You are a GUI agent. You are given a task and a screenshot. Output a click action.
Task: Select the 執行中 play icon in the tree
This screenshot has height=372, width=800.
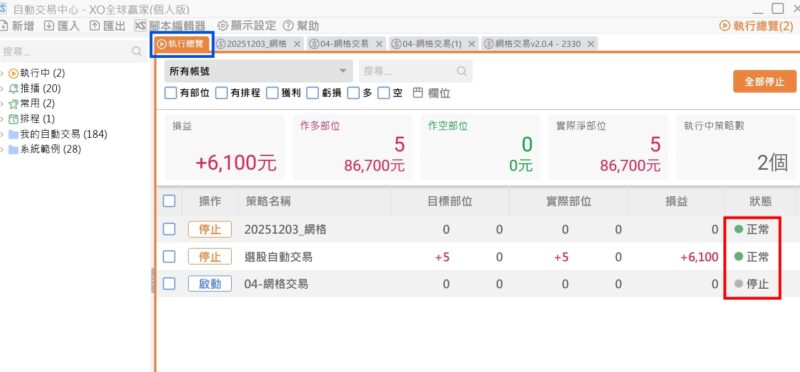14,73
